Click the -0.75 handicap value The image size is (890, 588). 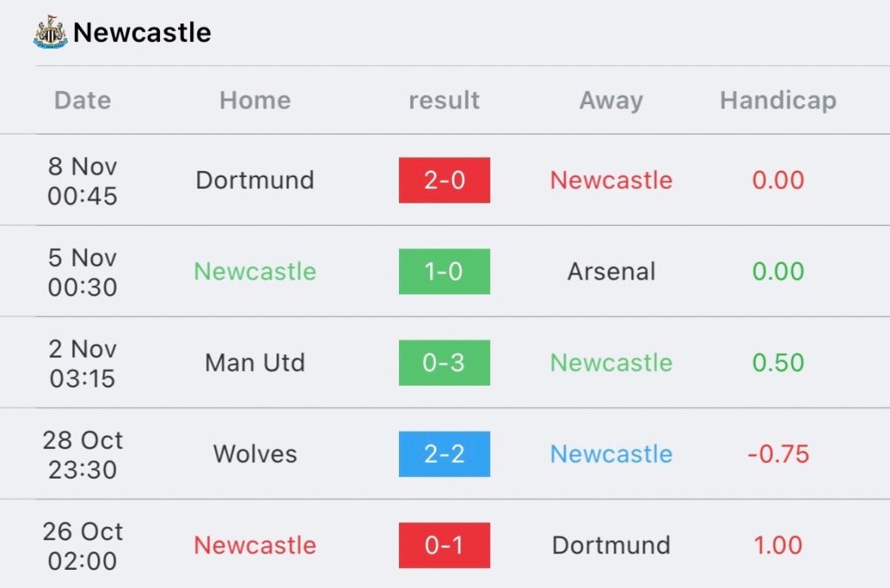click(x=778, y=454)
